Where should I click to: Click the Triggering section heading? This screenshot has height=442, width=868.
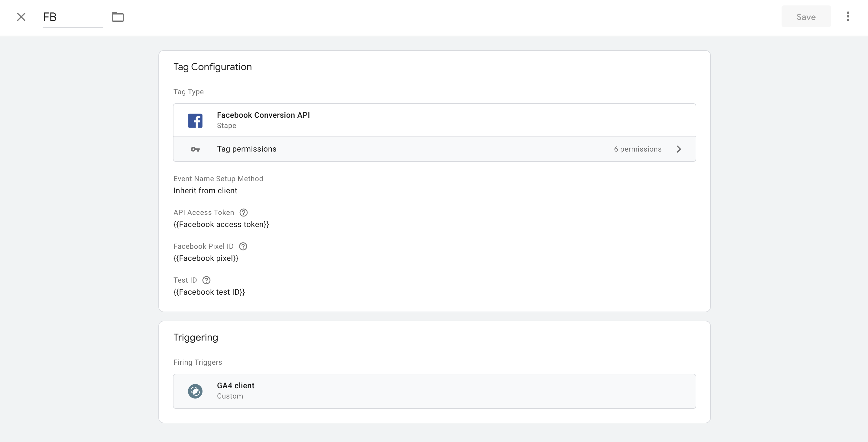coord(196,337)
